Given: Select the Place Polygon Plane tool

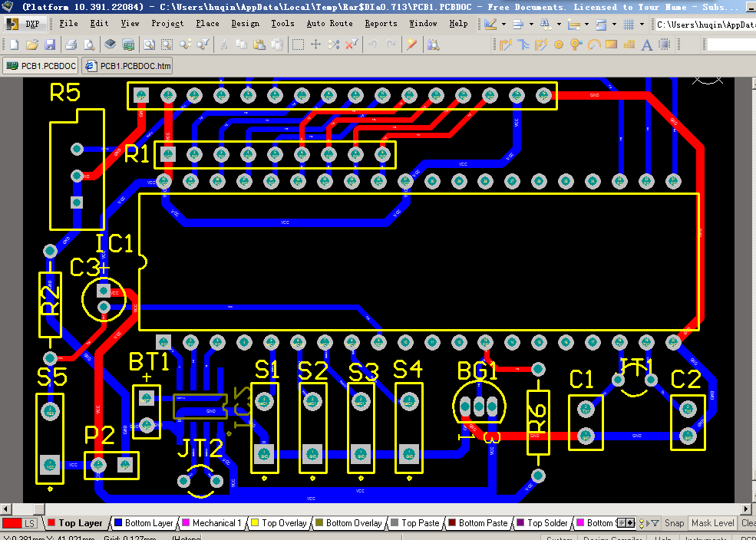Looking at the screenshot, I should point(629,44).
